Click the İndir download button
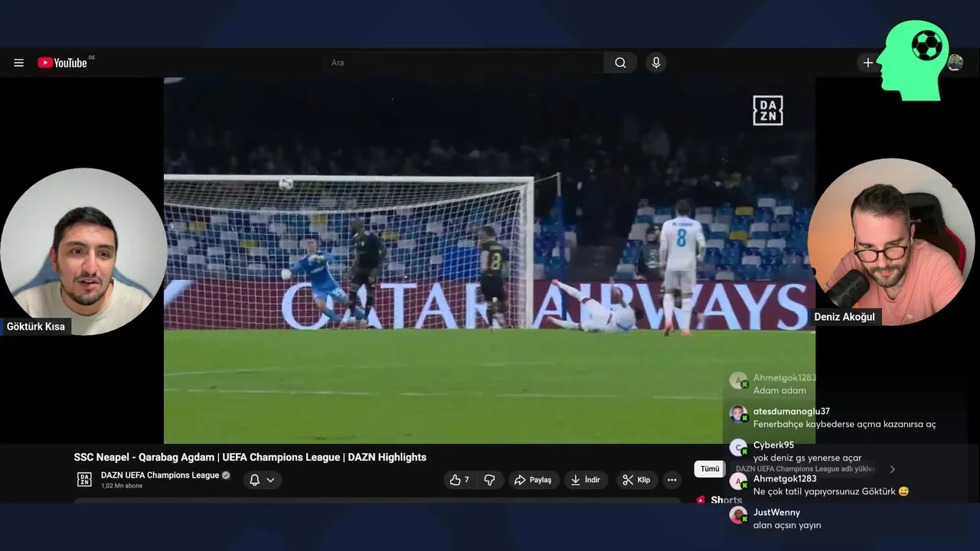The image size is (980, 551). tap(586, 480)
